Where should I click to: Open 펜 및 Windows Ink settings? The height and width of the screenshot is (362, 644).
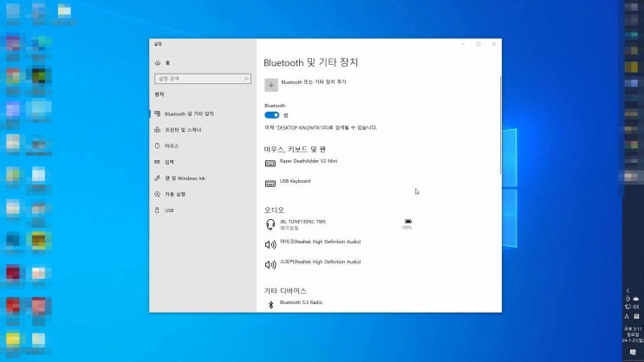click(x=185, y=178)
